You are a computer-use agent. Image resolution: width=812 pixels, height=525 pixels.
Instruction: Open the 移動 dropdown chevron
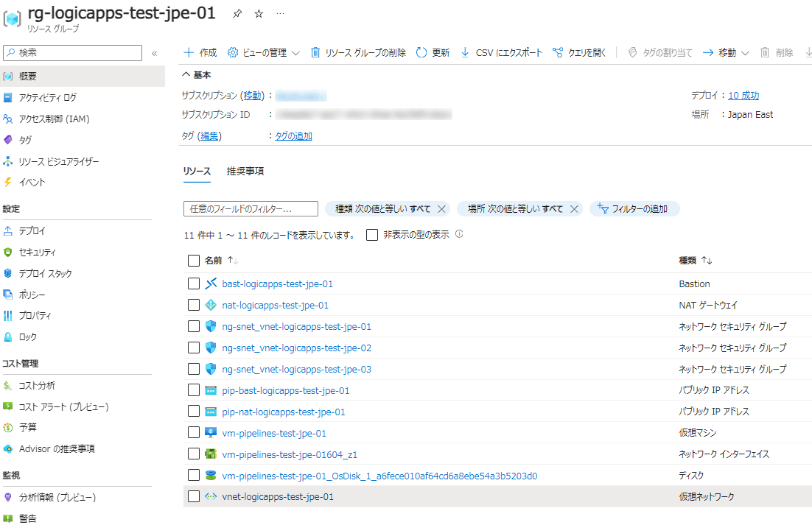coord(745,53)
